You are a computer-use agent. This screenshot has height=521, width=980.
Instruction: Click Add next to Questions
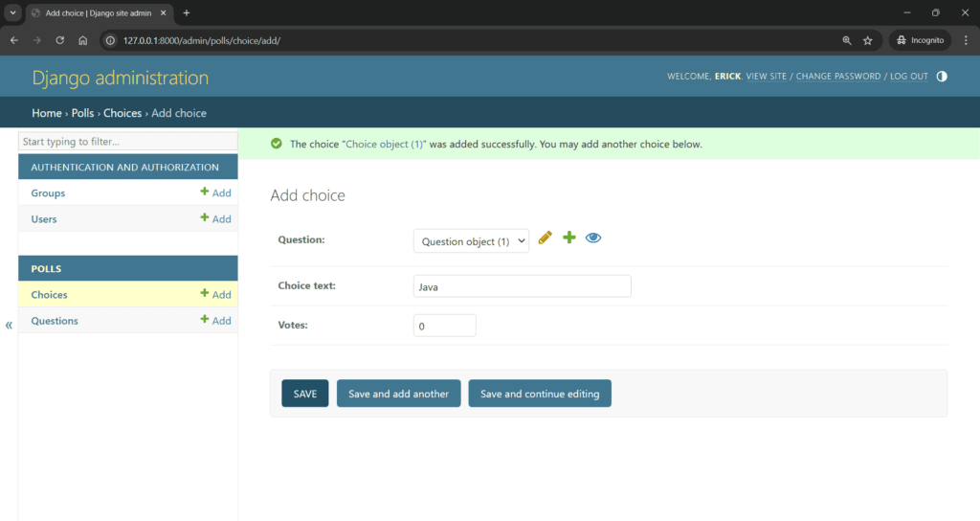click(215, 321)
